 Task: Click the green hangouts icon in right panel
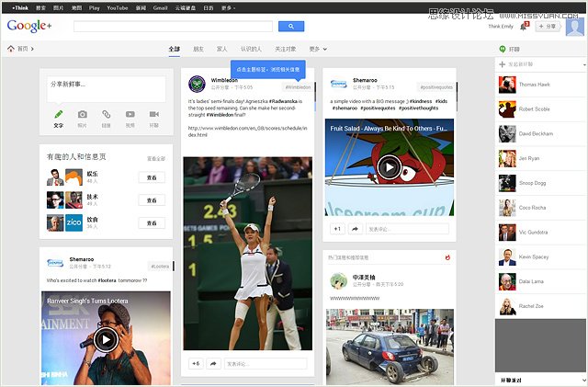503,49
